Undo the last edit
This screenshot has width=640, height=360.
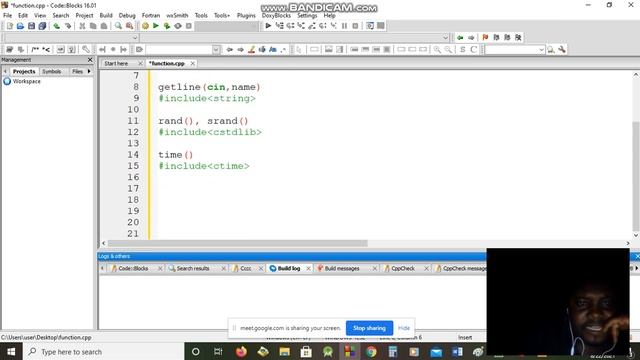57,26
